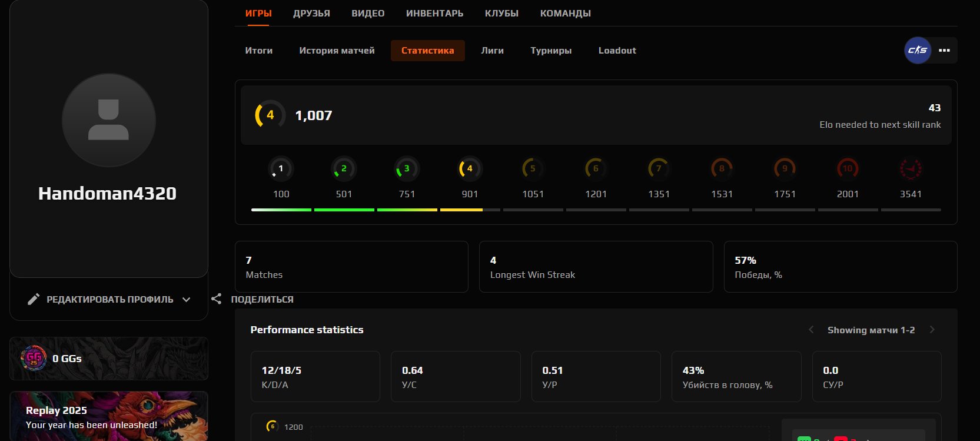Click the level 6 chart marker beside 1200
This screenshot has width=980, height=441.
tap(272, 426)
